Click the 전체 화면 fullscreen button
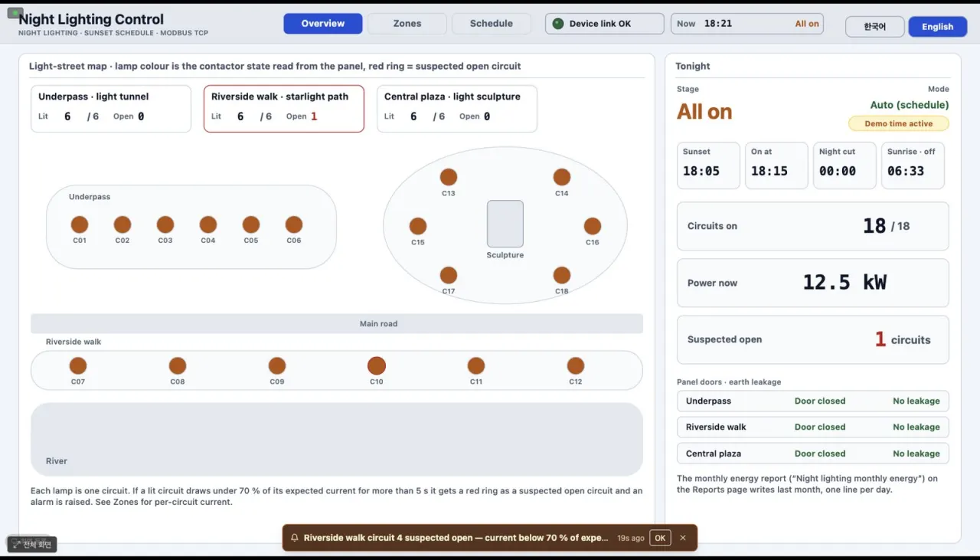The width and height of the screenshot is (980, 560). click(x=32, y=545)
